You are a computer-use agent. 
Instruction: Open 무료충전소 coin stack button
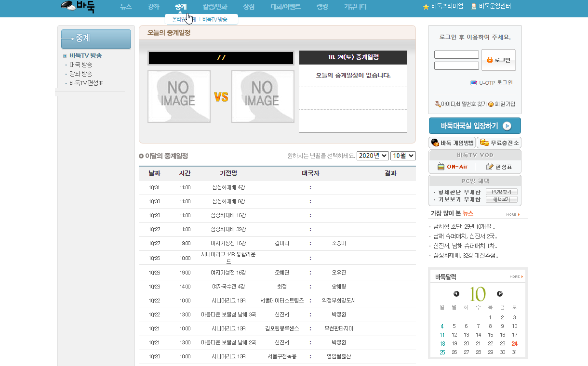[499, 143]
